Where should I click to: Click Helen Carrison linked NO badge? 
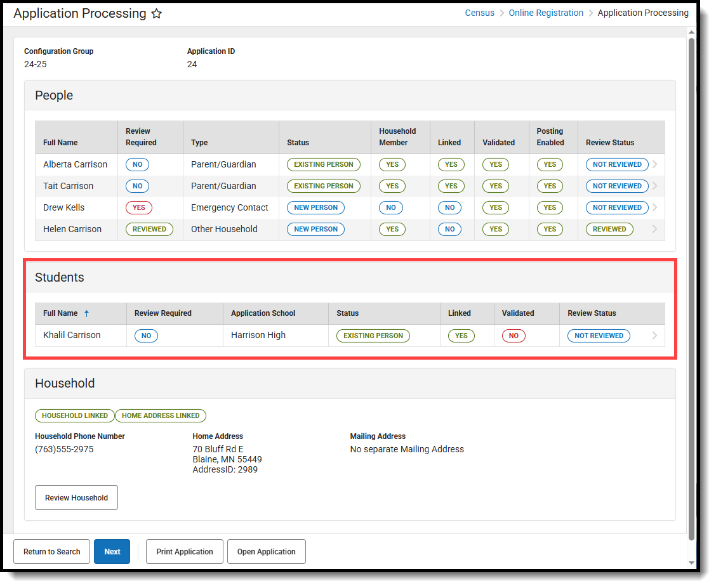pos(450,229)
